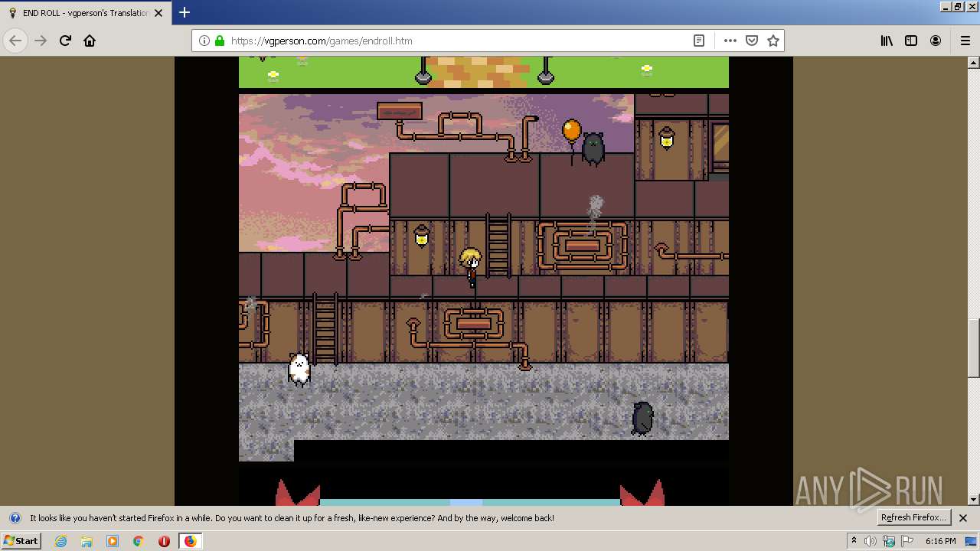Viewport: 980px width, 551px height.
Task: Open the Firefox Library menu
Action: [x=887, y=41]
